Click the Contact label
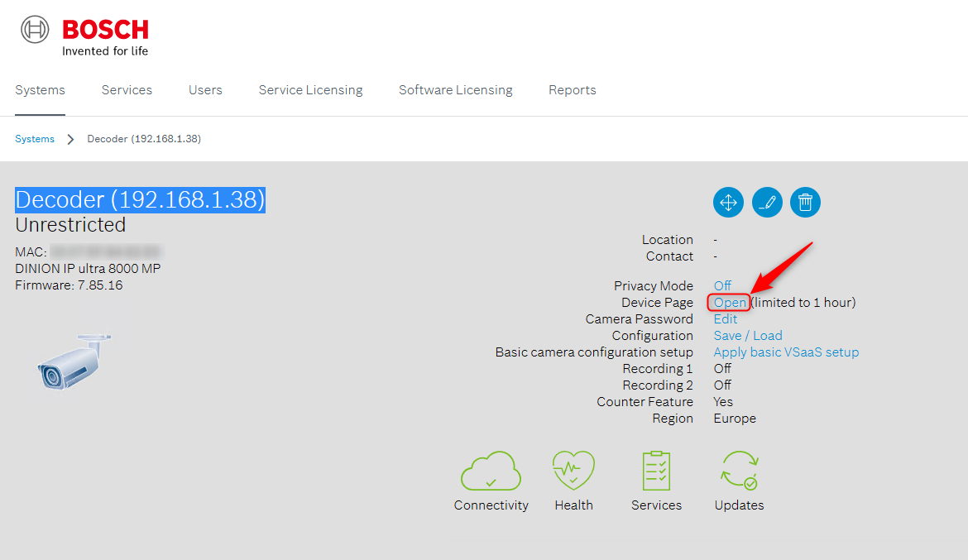Screen dimensions: 968x560 point(669,256)
